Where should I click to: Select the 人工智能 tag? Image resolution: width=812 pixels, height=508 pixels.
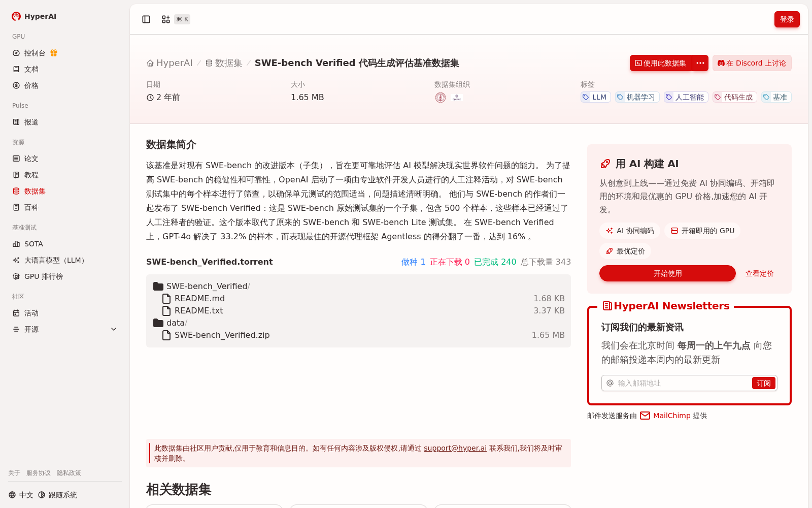(686, 97)
